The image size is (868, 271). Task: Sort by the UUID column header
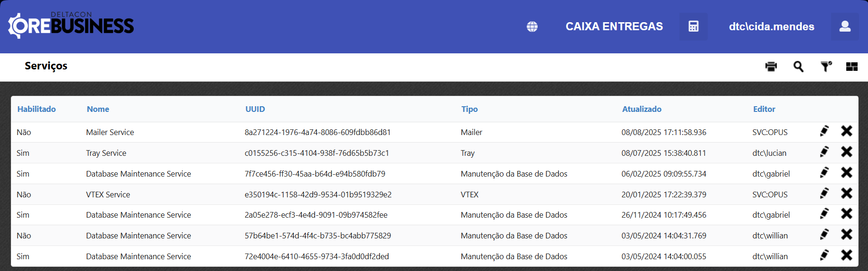255,109
